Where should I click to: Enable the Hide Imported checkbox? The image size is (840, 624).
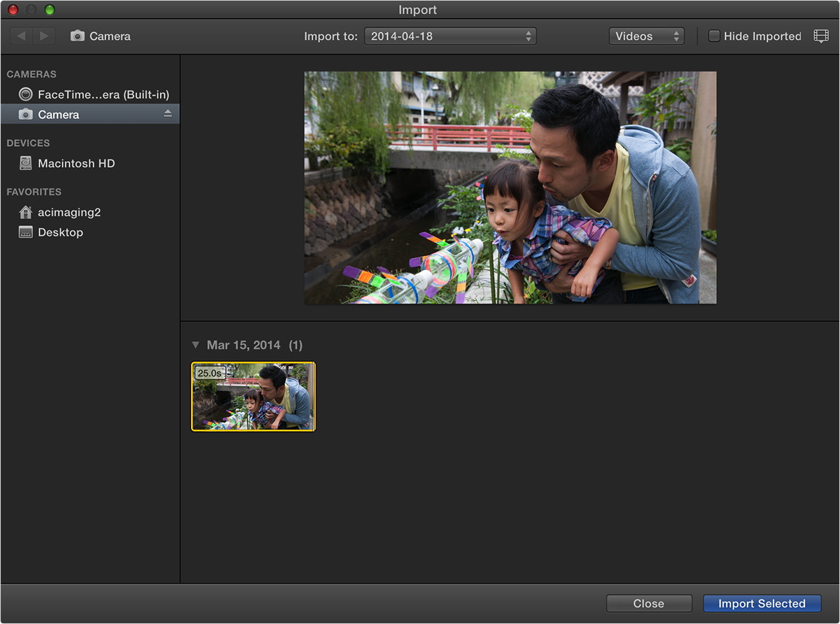[x=714, y=36]
